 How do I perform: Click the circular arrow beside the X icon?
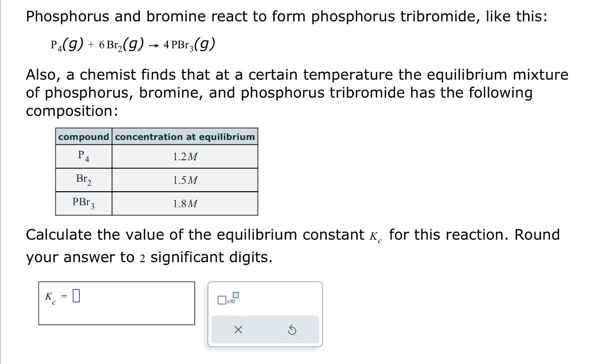coord(293,330)
